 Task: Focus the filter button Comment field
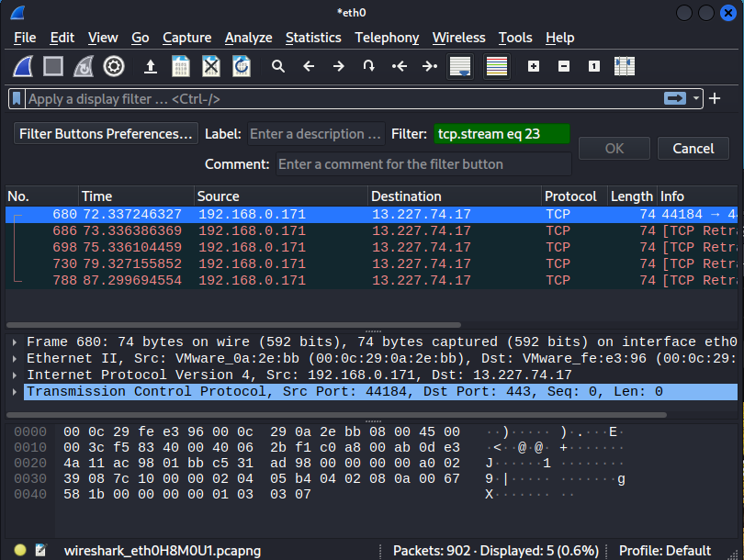(423, 164)
